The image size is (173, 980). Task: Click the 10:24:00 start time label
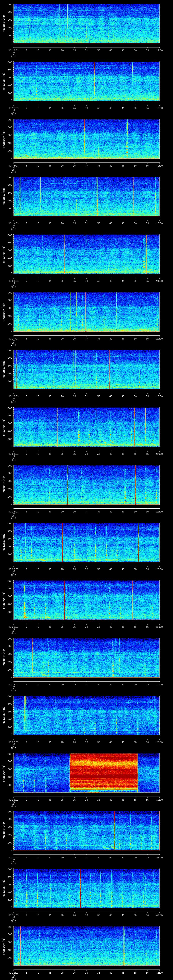13,511
